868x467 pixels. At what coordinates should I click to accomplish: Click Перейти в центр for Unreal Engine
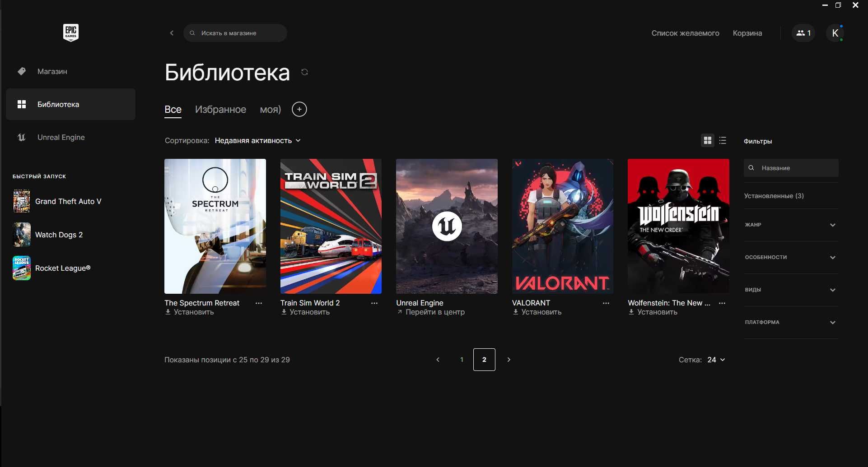click(x=430, y=312)
